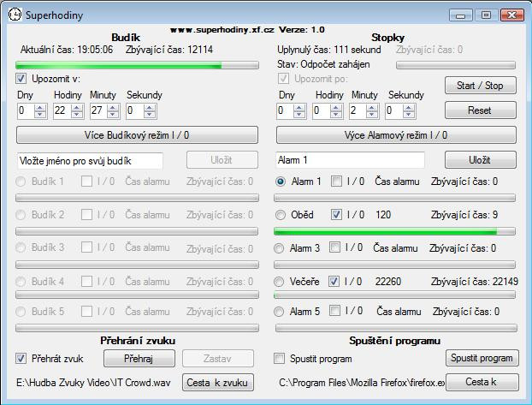Open sound path with Cesta k zvuku
This screenshot has width=532, height=405.
[x=218, y=383]
